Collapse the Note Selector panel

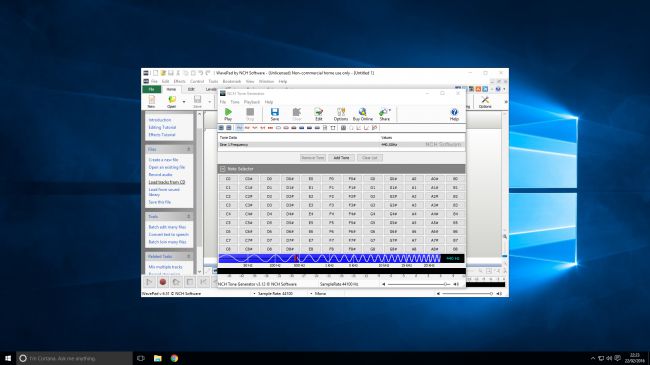(x=223, y=169)
